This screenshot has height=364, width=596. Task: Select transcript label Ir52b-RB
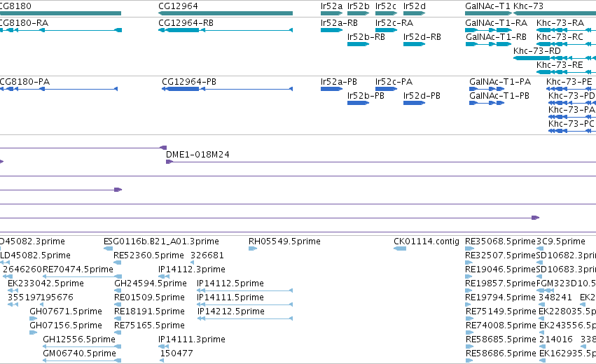[366, 37]
